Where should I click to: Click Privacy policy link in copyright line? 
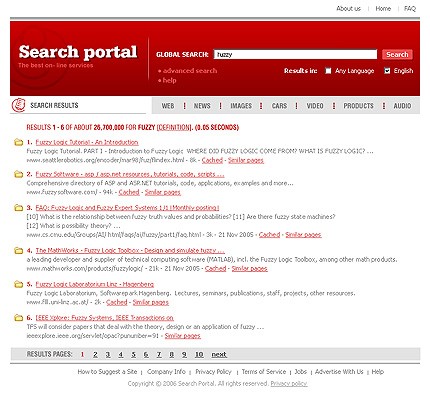click(x=289, y=384)
